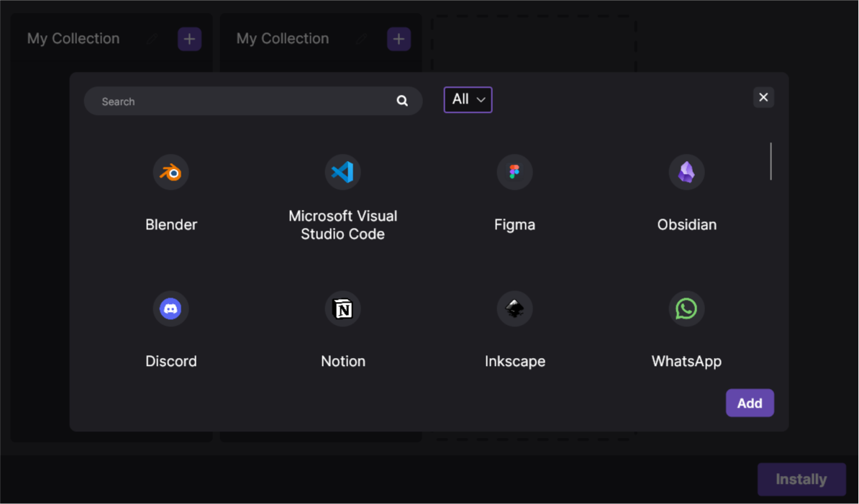Viewport: 859px width, 504px height.
Task: Click the Blender label text
Action: [x=171, y=225]
